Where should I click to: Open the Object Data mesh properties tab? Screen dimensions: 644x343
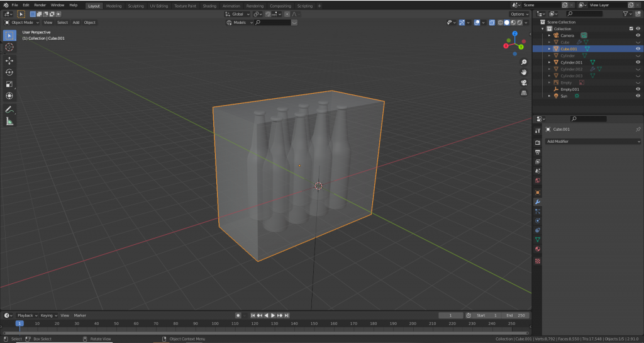(538, 240)
